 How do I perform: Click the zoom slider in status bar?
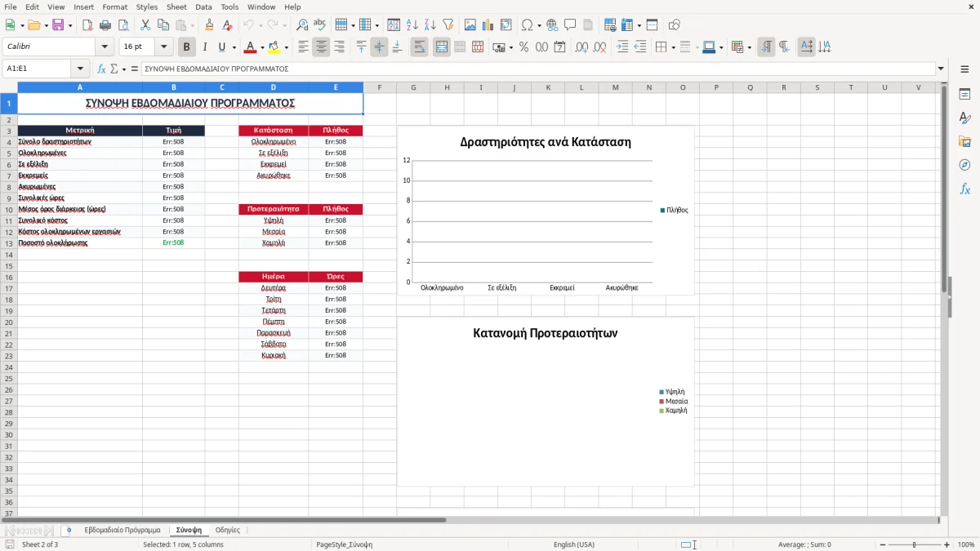pos(914,544)
